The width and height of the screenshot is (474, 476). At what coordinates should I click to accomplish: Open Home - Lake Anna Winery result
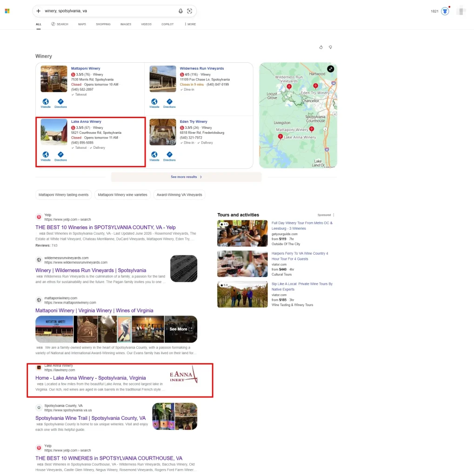click(x=91, y=378)
